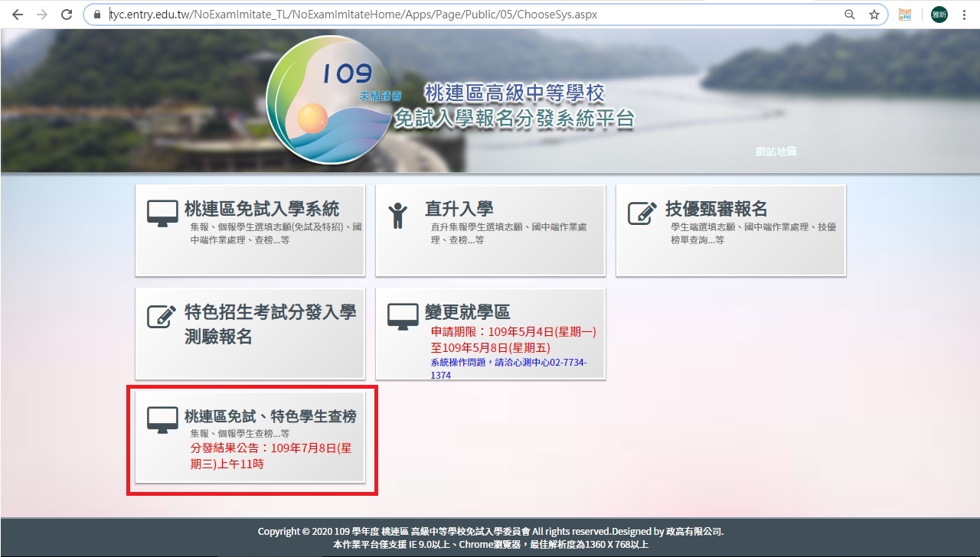The height and width of the screenshot is (557, 980).
Task: Open 桃連區免試、特色學生查榜 tile title
Action: 270,416
